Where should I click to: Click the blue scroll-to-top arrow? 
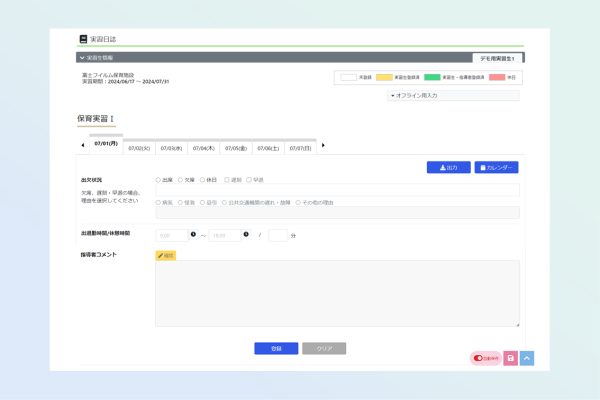click(527, 358)
